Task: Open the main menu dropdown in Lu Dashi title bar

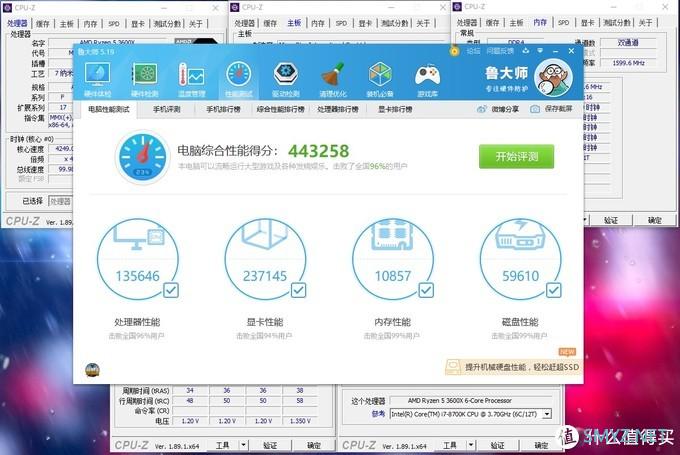Action: (x=540, y=51)
